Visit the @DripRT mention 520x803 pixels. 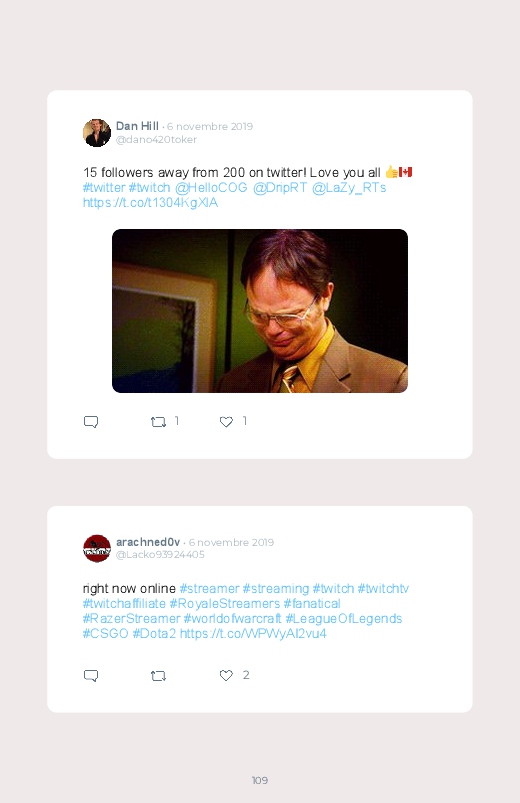[280, 187]
